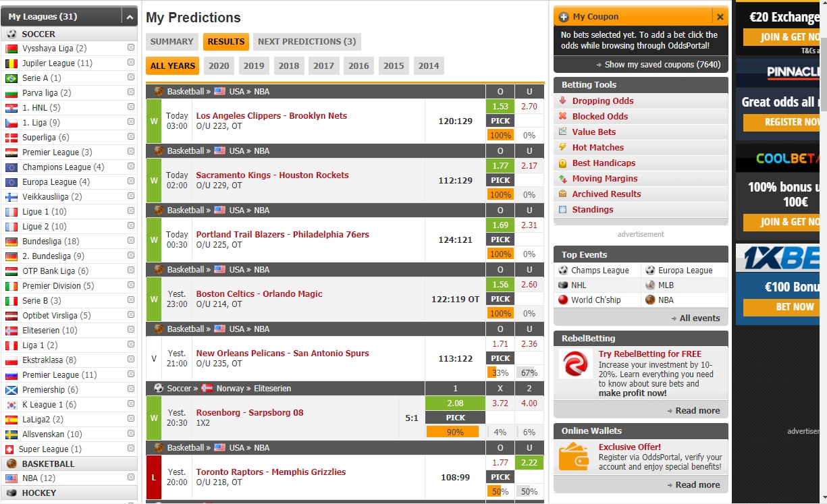Collapse the My Leagues panel arrow

pyautogui.click(x=130, y=17)
